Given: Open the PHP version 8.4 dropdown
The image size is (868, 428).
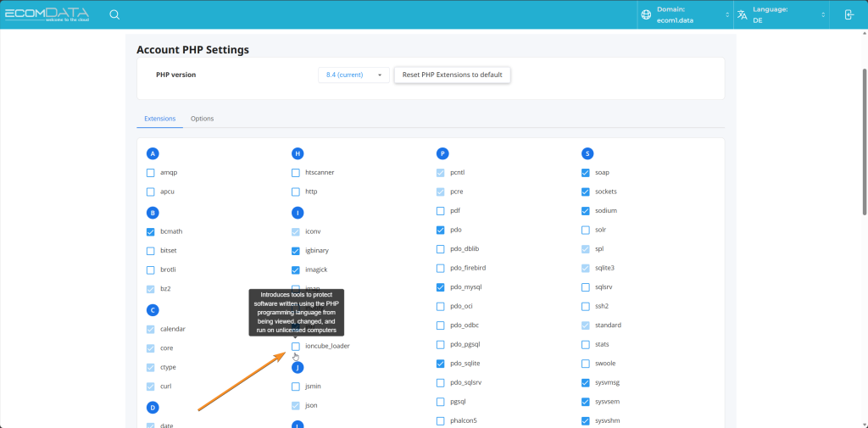Looking at the screenshot, I should click(x=353, y=75).
